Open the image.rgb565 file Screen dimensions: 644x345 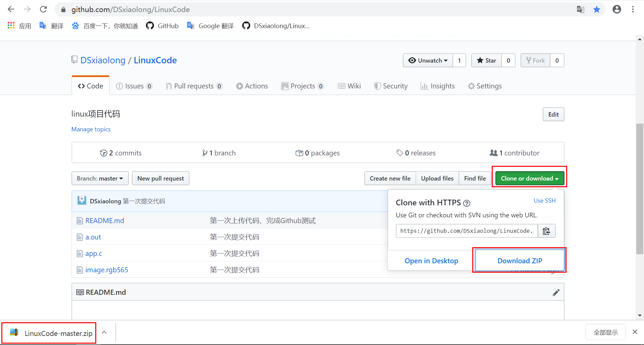tap(107, 270)
